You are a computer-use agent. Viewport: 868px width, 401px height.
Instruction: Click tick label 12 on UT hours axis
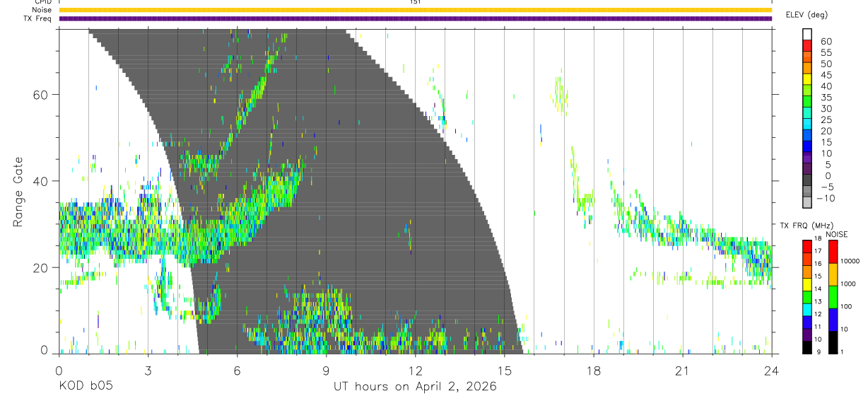(415, 371)
